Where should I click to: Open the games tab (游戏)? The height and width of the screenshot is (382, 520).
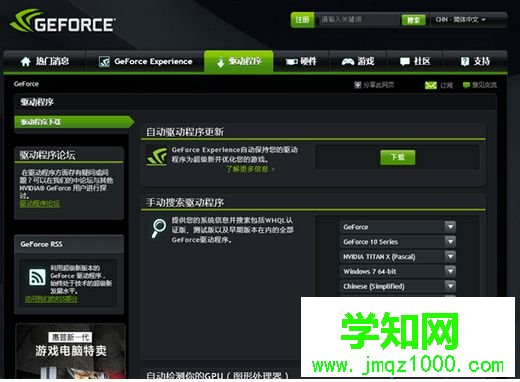(x=358, y=61)
